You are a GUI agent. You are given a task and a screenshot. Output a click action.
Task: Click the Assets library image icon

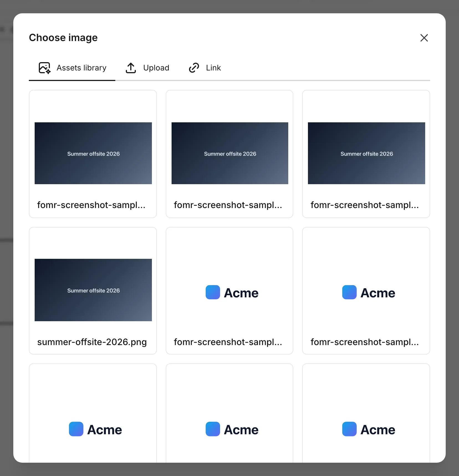pos(45,68)
